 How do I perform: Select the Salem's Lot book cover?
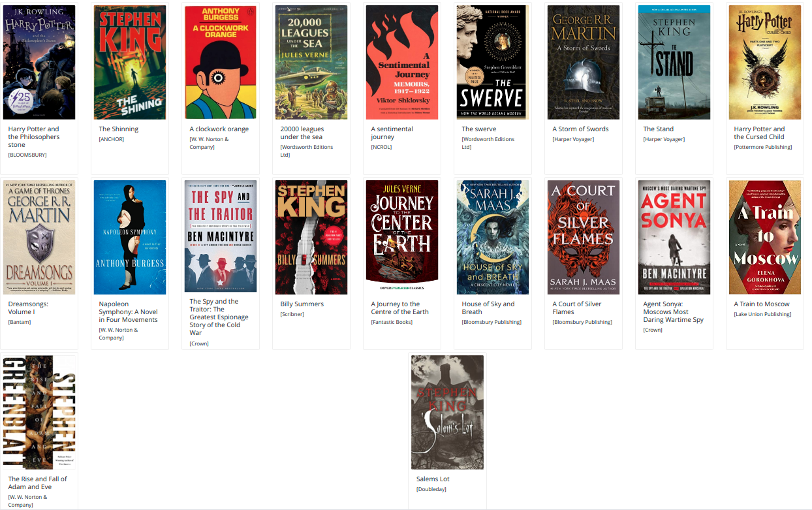pyautogui.click(x=447, y=412)
